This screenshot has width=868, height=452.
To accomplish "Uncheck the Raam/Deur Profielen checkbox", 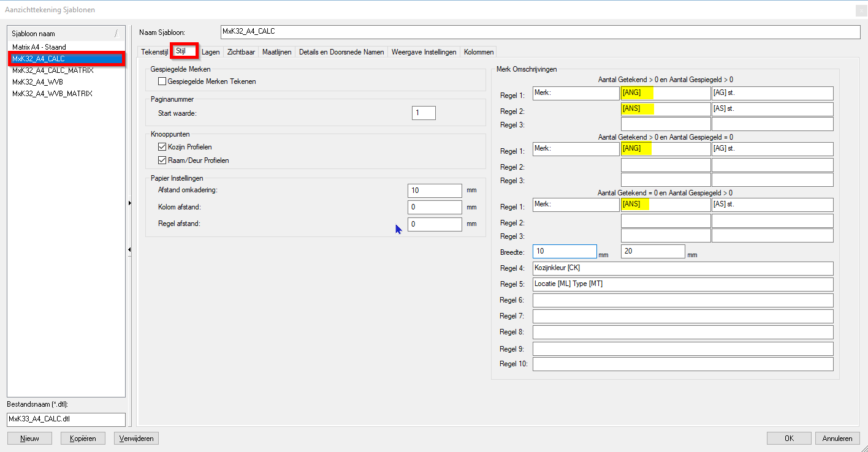I will [x=162, y=160].
